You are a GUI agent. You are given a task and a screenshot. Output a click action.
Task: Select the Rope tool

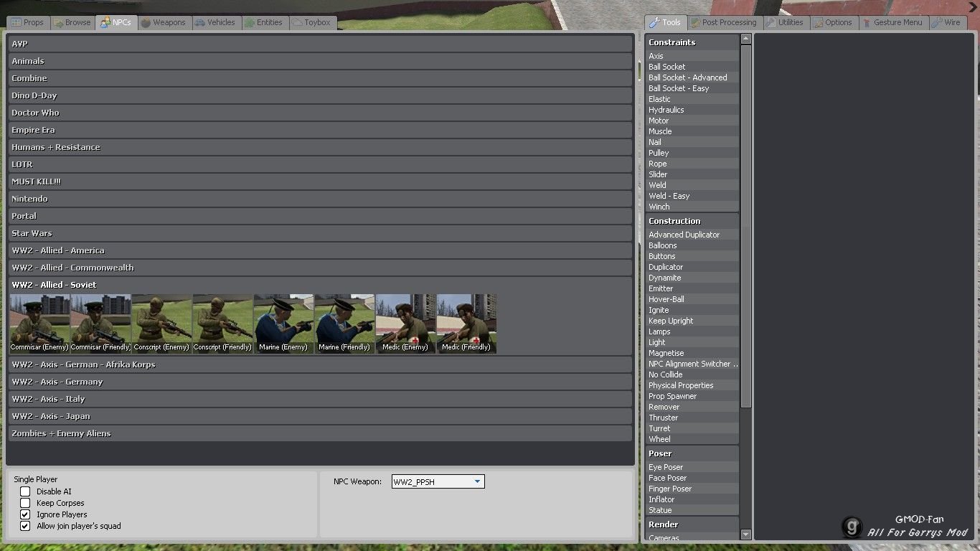[692, 164]
